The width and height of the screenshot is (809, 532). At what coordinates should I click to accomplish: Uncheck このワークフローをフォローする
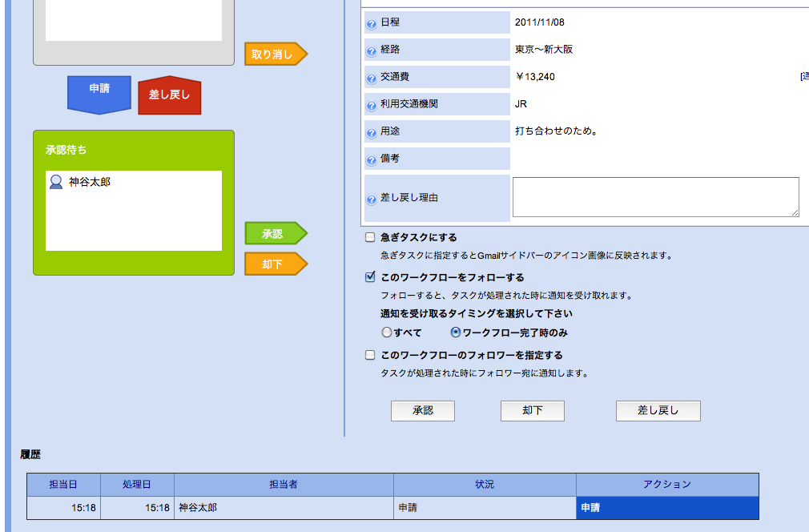click(x=369, y=279)
